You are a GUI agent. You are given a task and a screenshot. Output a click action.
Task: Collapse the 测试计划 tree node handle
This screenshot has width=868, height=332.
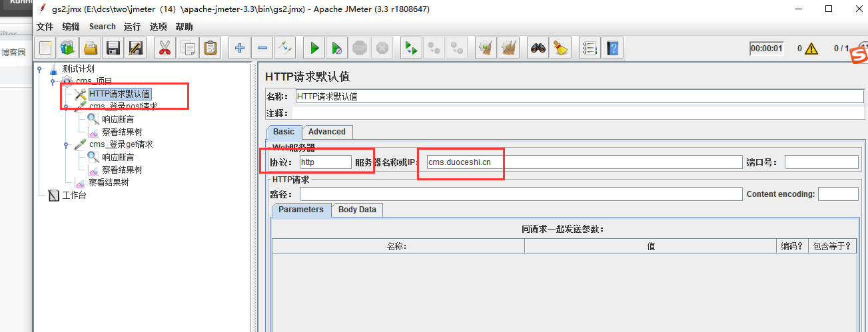point(39,69)
